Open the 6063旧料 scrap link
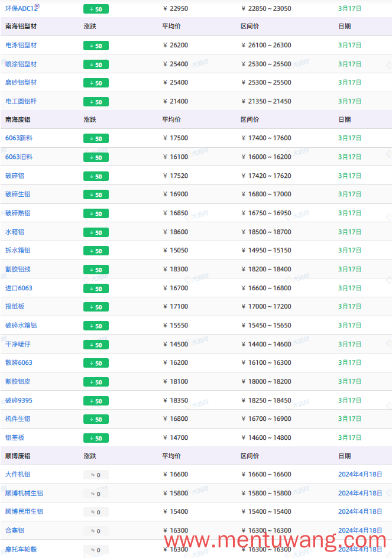The image size is (392, 558). pos(19,157)
